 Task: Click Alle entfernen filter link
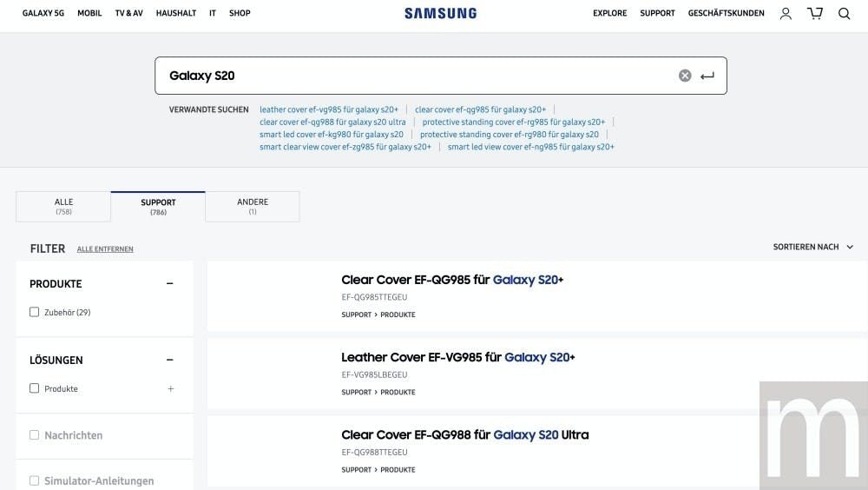click(x=105, y=248)
